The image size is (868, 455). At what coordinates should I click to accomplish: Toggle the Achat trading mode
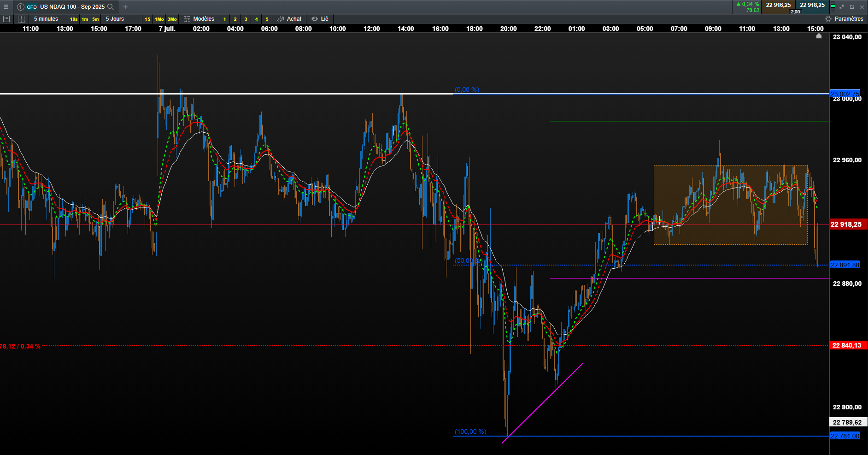(289, 19)
